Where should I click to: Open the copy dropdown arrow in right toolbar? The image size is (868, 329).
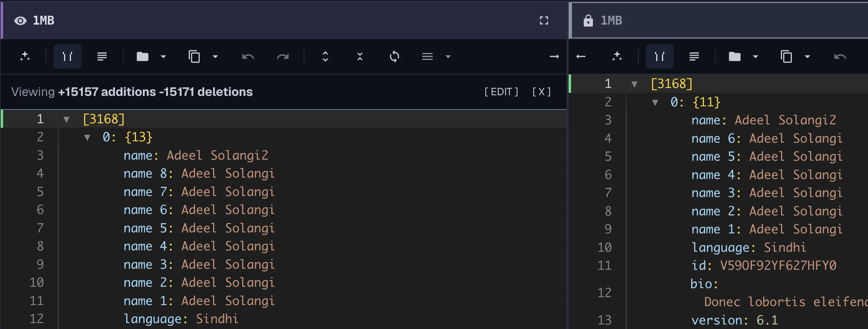tap(807, 56)
